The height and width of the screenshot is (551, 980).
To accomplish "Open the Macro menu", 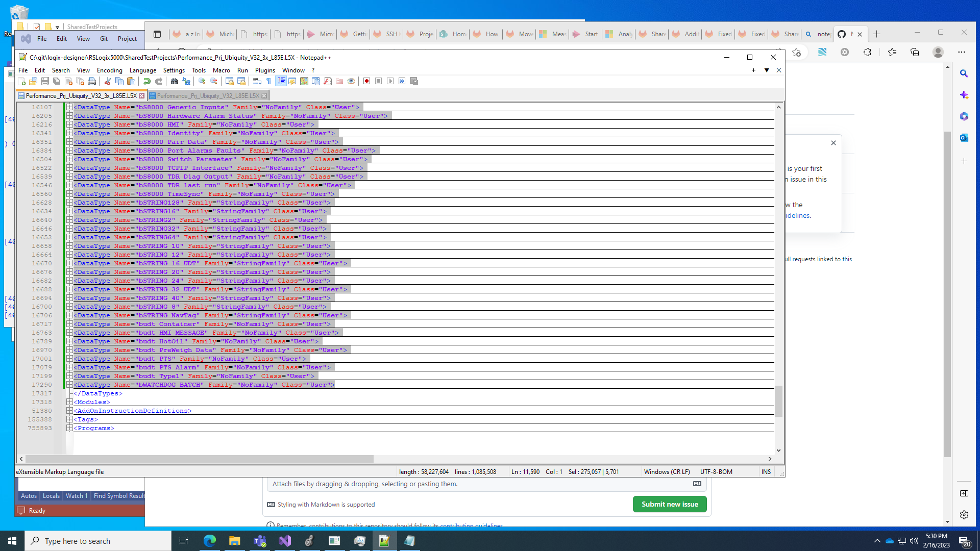I will pos(222,70).
